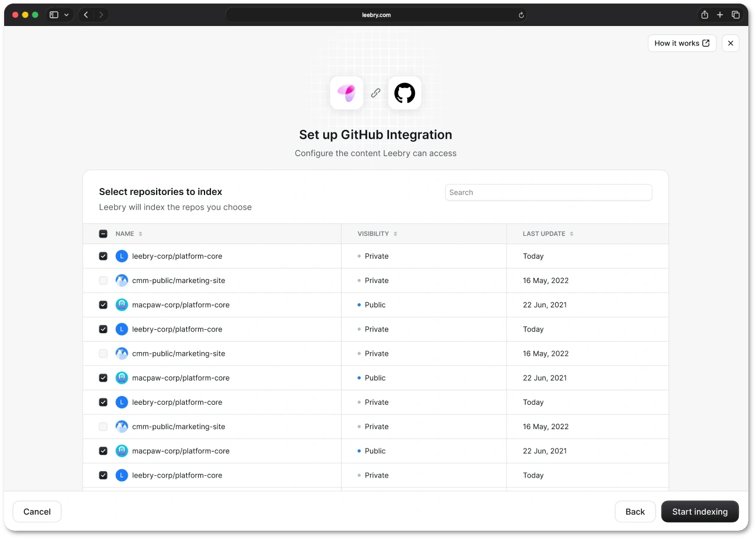This screenshot has height=539, width=756.
Task: Open the How it works link
Action: click(682, 43)
